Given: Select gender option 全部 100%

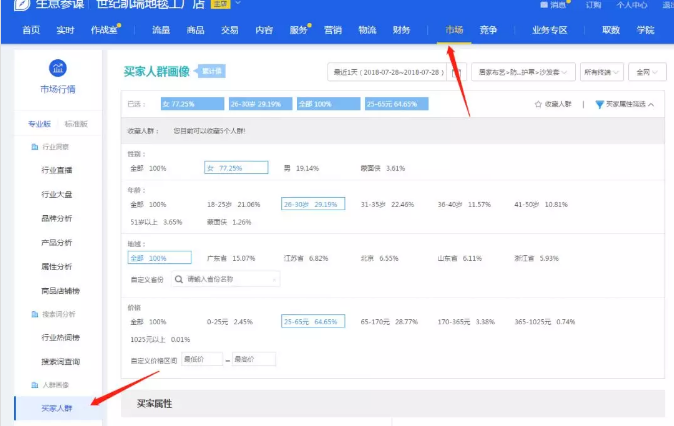Looking at the screenshot, I should (148, 169).
